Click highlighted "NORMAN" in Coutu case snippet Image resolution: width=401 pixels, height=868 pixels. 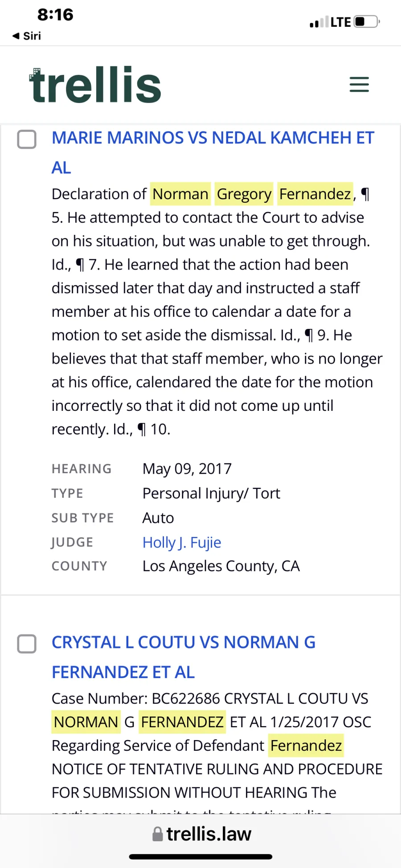[x=86, y=722]
